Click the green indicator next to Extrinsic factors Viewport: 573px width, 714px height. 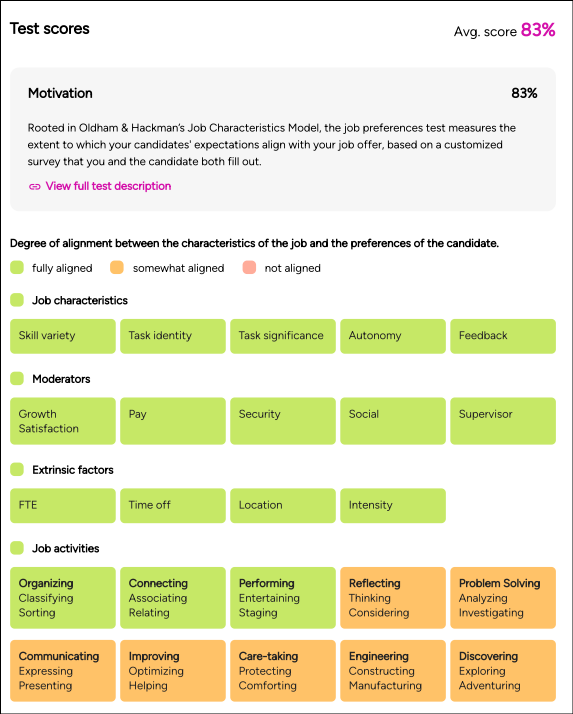[x=17, y=469]
